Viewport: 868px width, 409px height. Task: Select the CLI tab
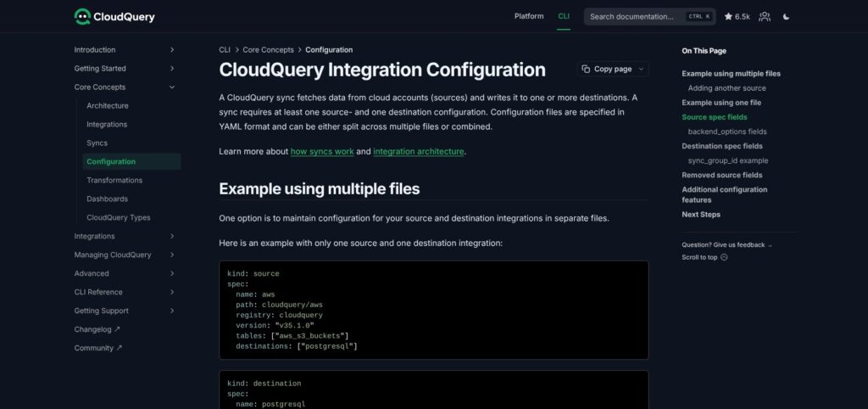click(564, 17)
